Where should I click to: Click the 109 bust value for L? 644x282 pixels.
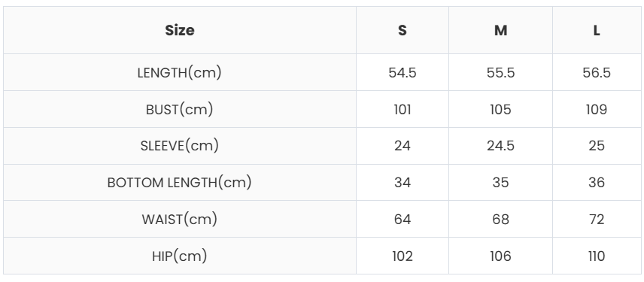[x=597, y=110]
